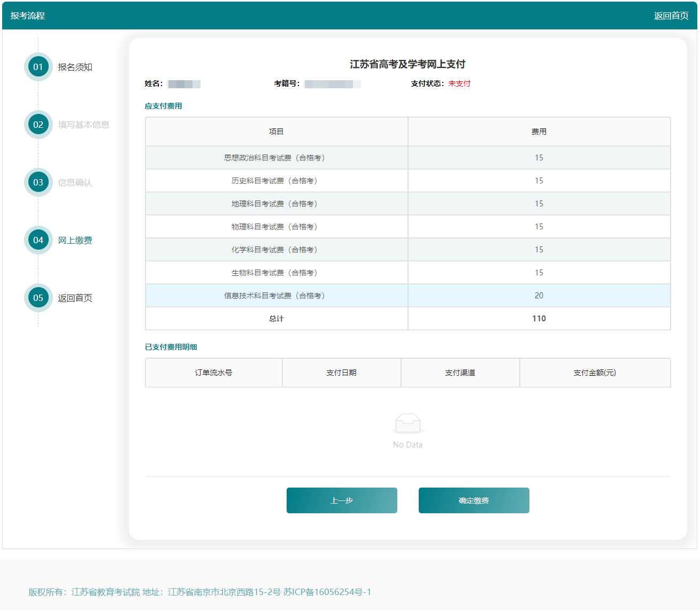
Task: Click the 订单流水号 column header
Action: [213, 373]
